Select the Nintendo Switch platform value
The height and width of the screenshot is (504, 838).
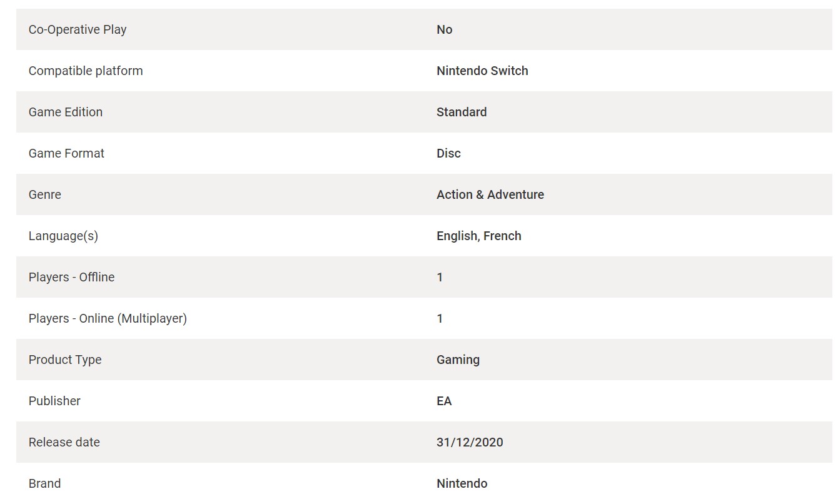pyautogui.click(x=482, y=71)
